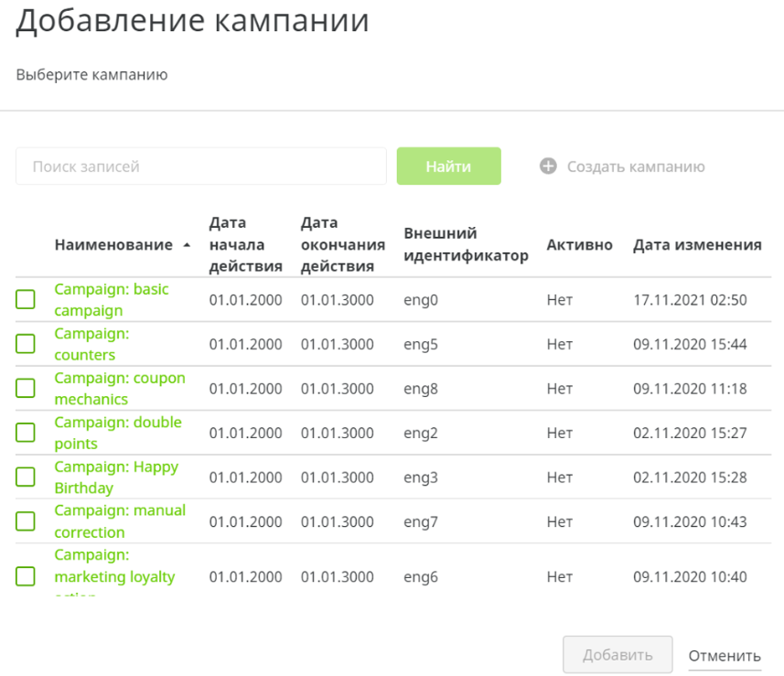This screenshot has height=676, width=784.
Task: Sort by Дата изменения column header
Action: click(x=697, y=245)
